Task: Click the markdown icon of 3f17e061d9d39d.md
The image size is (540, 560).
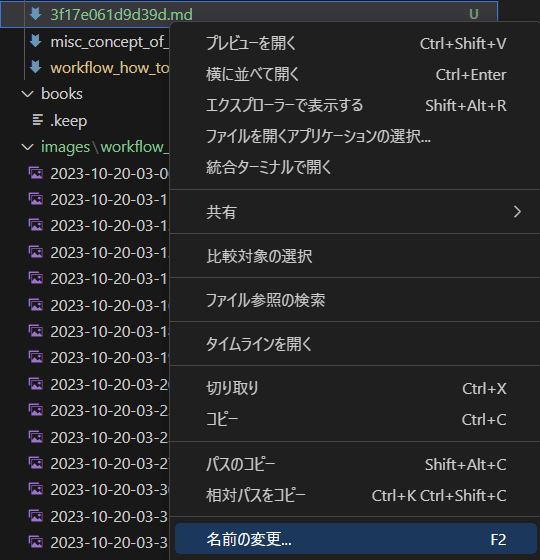Action: pos(35,14)
